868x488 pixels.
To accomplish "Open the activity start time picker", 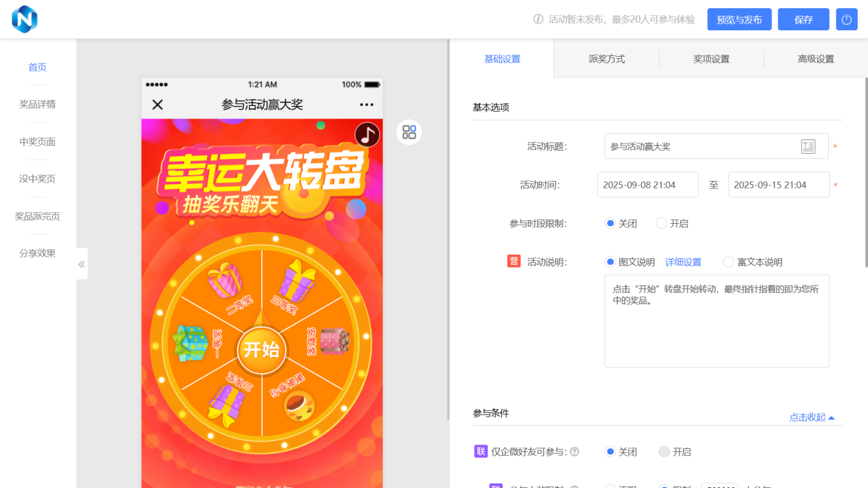I will click(647, 184).
